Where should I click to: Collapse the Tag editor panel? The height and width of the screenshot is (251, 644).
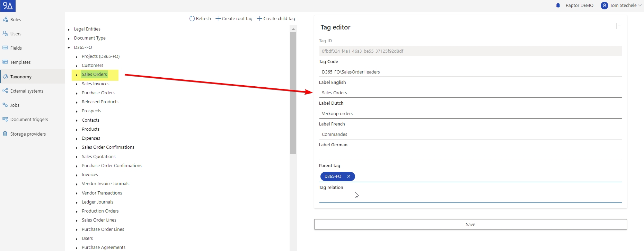pos(619,26)
